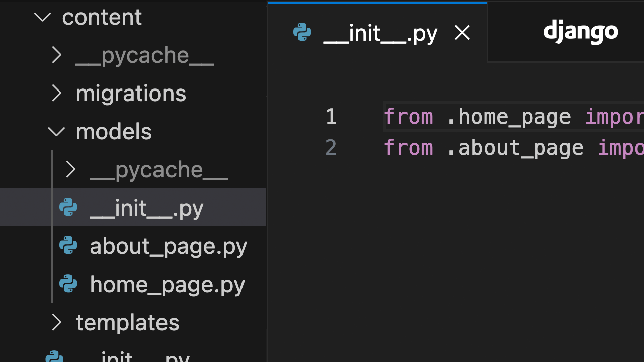
Task: Open about_page.py from the explorer
Action: 168,245
